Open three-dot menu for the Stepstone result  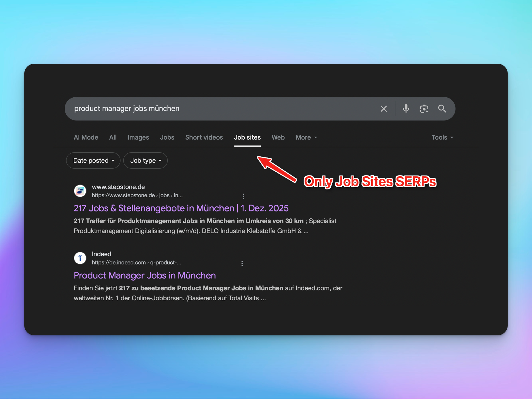coord(243,196)
